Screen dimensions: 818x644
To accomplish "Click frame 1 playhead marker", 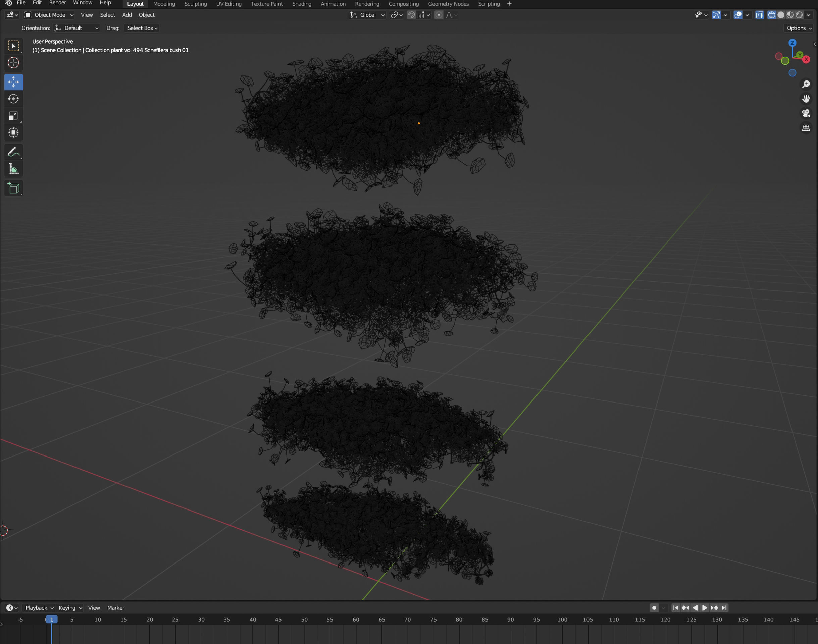I will [52, 620].
